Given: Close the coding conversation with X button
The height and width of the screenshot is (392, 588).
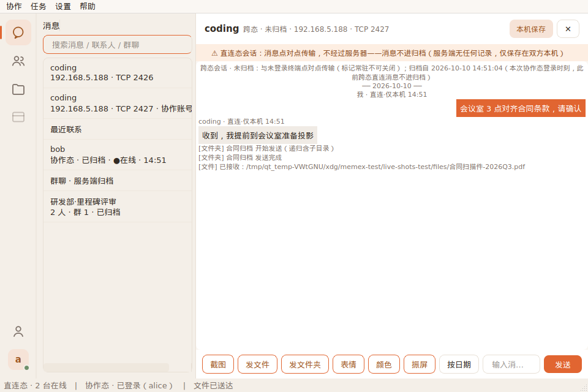Looking at the screenshot, I should [568, 29].
